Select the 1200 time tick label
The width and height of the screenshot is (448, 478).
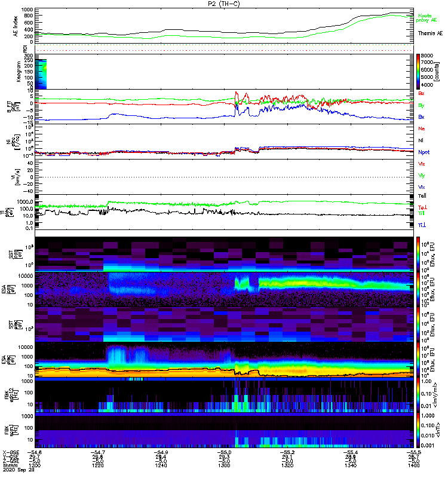pyautogui.click(x=35, y=465)
